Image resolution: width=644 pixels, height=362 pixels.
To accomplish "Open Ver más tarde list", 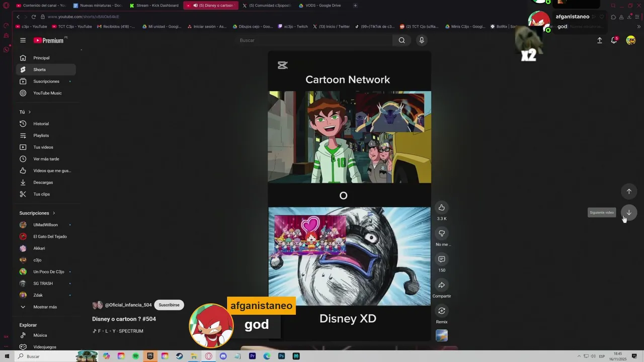I will pyautogui.click(x=46, y=159).
